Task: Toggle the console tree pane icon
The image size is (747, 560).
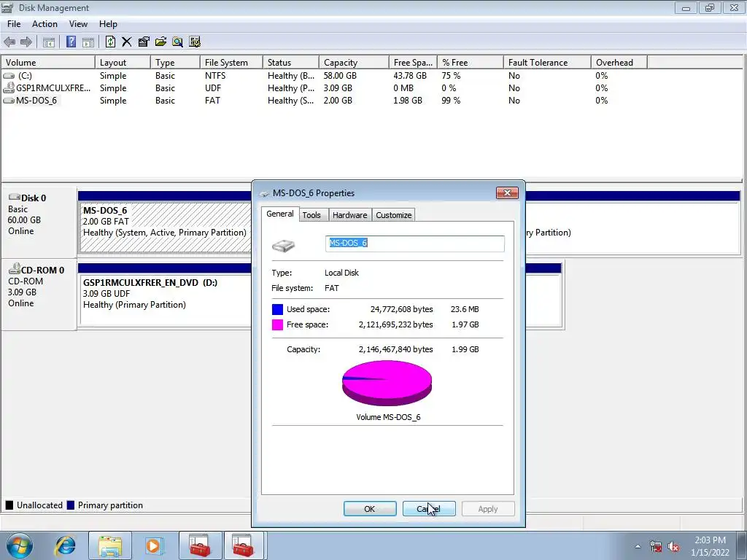Action: click(49, 42)
